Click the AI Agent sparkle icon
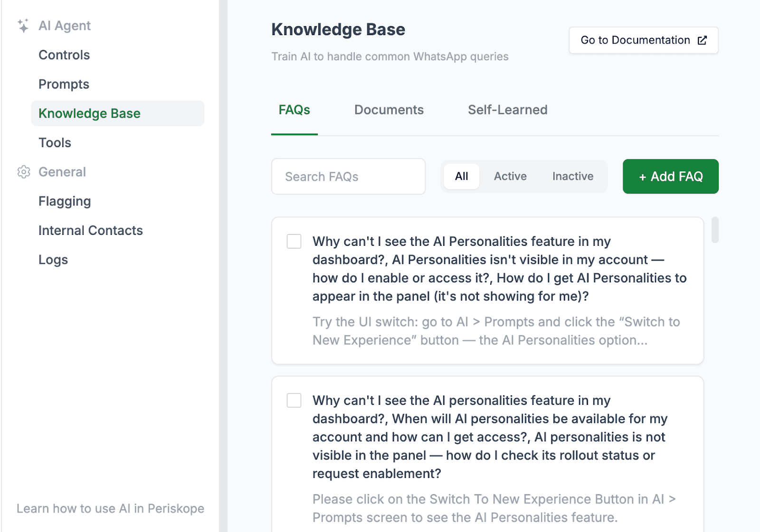 tap(23, 26)
